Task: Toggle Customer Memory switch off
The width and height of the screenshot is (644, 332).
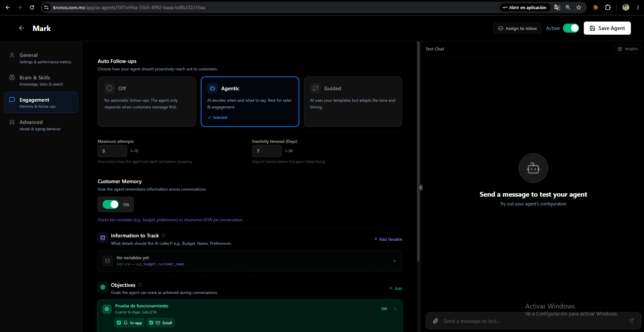Action: [x=111, y=204]
